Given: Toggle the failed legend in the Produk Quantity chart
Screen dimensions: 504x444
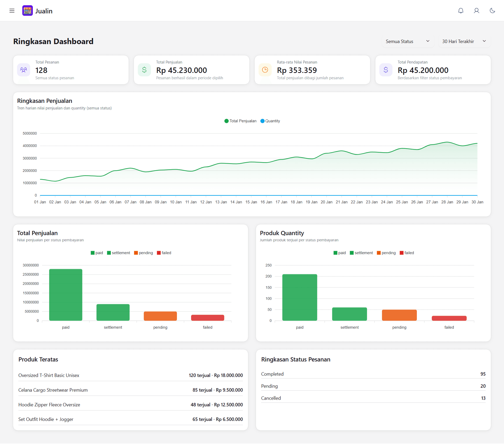Looking at the screenshot, I should pos(407,253).
